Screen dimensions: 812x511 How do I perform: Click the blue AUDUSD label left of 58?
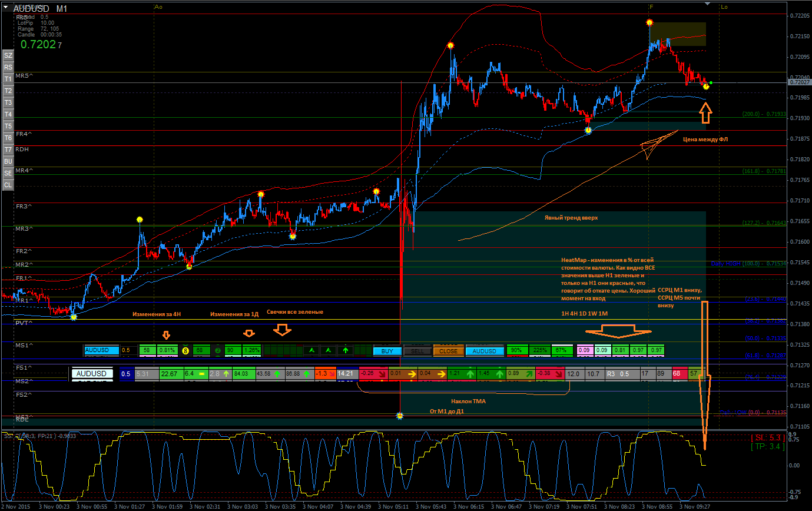[x=101, y=350]
